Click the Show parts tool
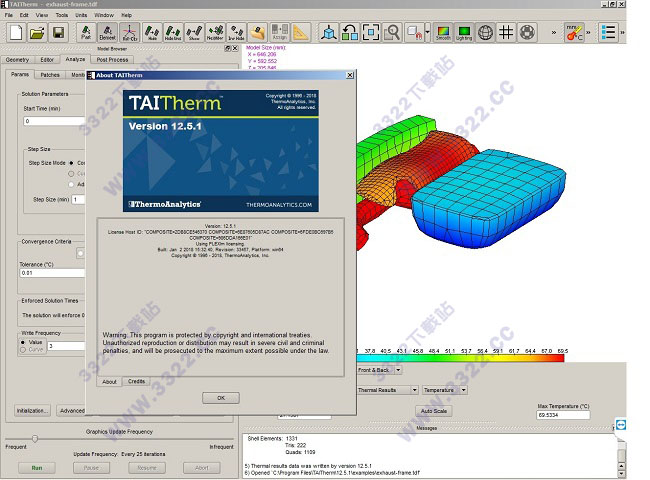The height and width of the screenshot is (480, 650). (194, 32)
